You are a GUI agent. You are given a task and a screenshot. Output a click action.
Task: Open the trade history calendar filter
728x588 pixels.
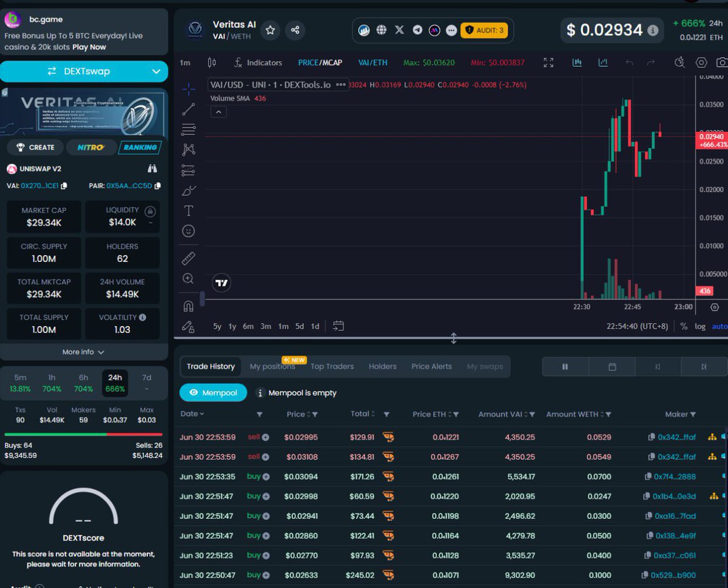pos(612,367)
